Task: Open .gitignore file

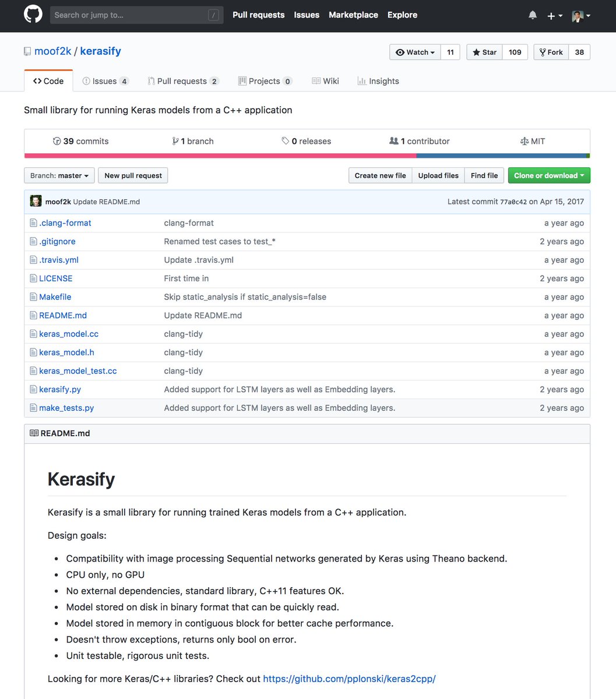Action: pos(57,241)
